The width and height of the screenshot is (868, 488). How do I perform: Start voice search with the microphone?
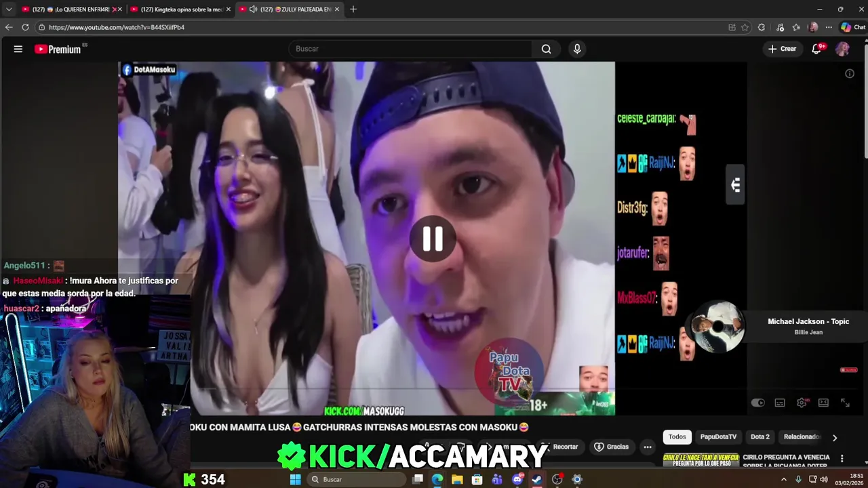577,49
